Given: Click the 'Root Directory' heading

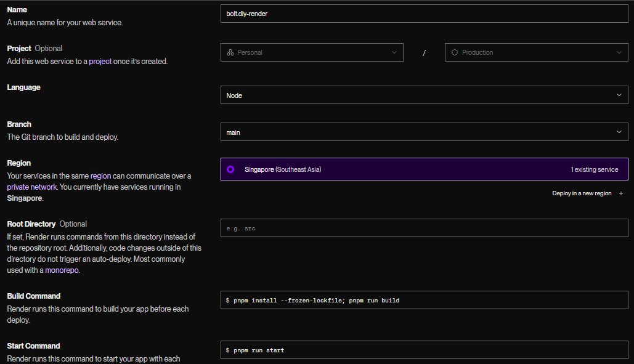Looking at the screenshot, I should pyautogui.click(x=31, y=224).
